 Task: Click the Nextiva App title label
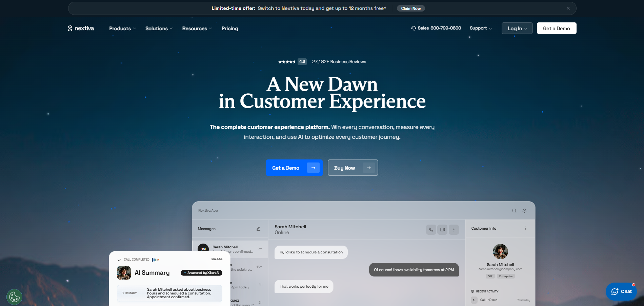(208, 211)
